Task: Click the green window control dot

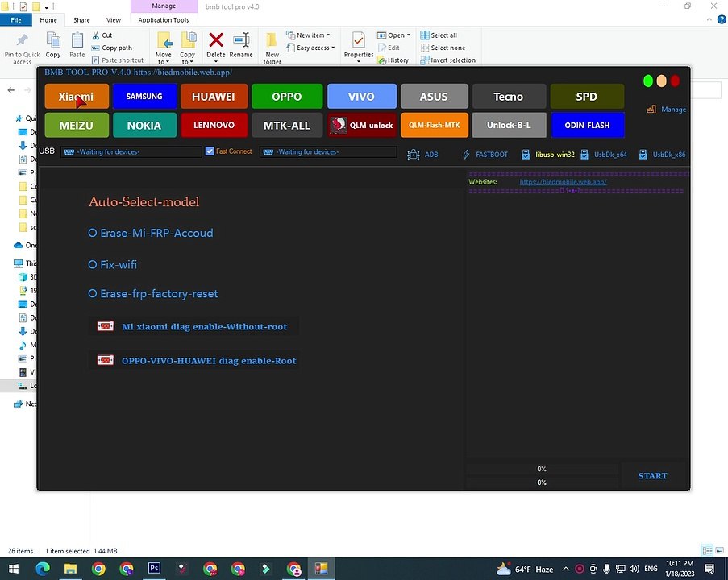Action: point(648,81)
